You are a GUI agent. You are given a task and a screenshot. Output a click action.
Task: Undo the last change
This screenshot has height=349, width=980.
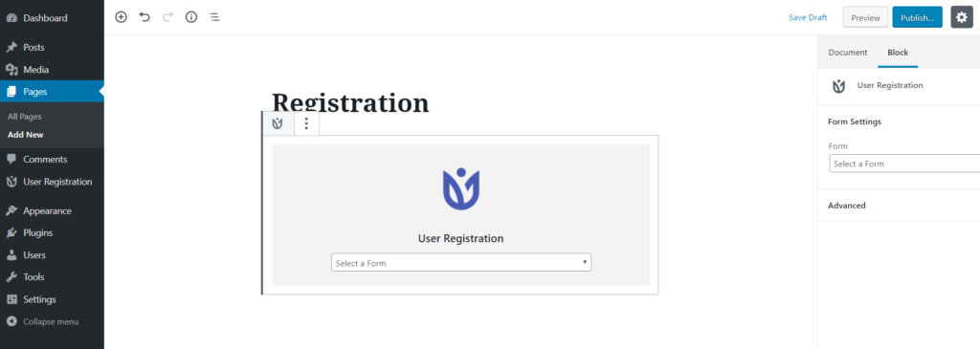click(x=145, y=17)
